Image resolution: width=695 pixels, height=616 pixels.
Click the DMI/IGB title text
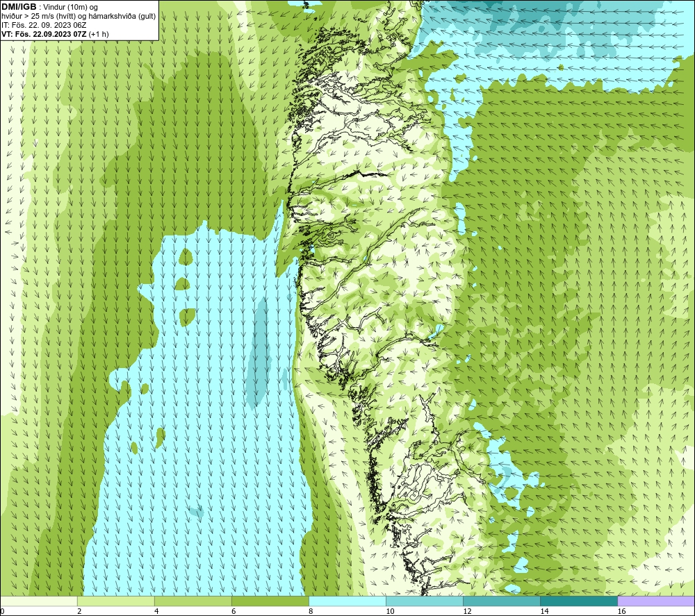point(19,7)
